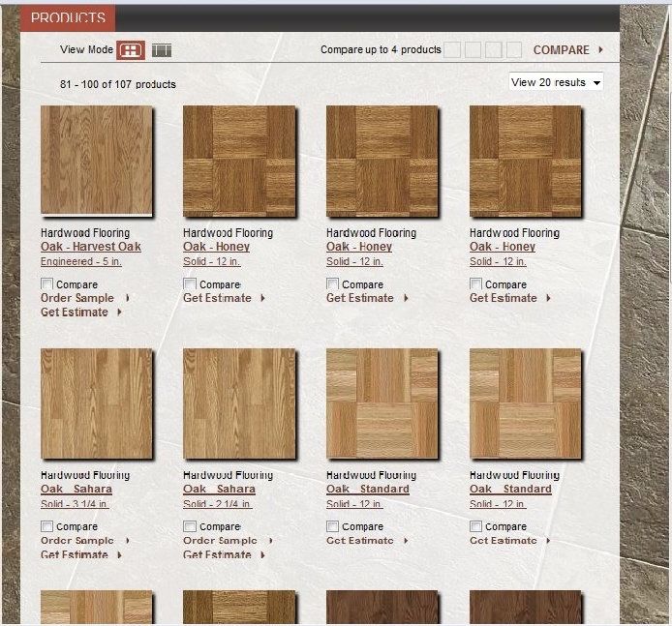Click arrow beside Sahara 3 1/4 in. Get Estimate
This screenshot has width=672, height=626.
click(119, 555)
